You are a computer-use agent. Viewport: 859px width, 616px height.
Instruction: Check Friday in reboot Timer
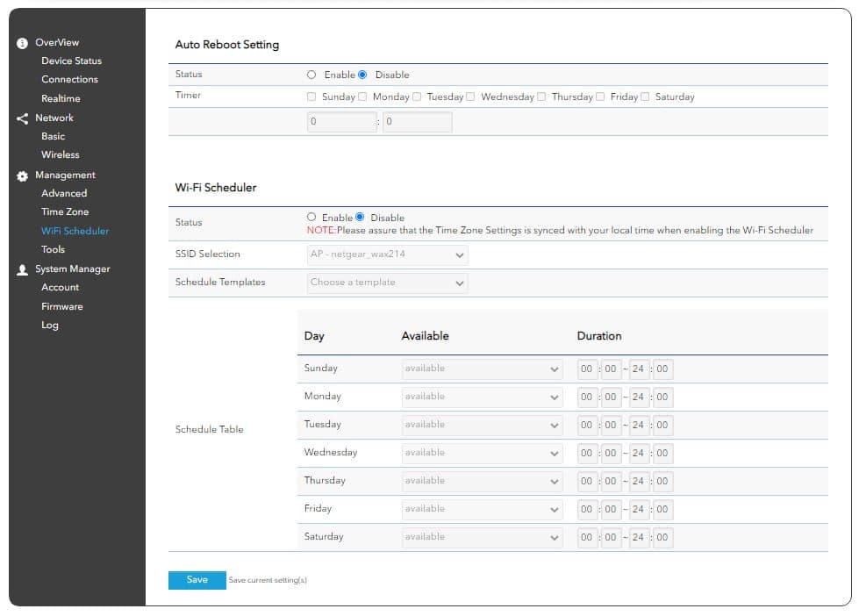pos(600,97)
